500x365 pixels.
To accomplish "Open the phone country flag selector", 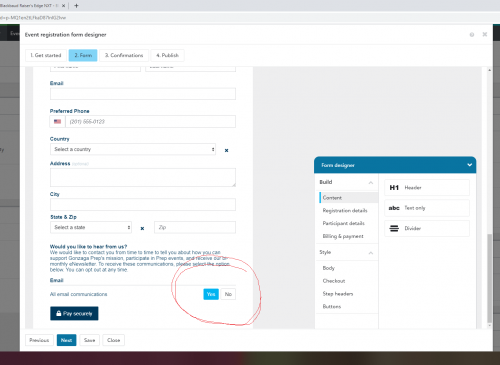I will (x=57, y=122).
